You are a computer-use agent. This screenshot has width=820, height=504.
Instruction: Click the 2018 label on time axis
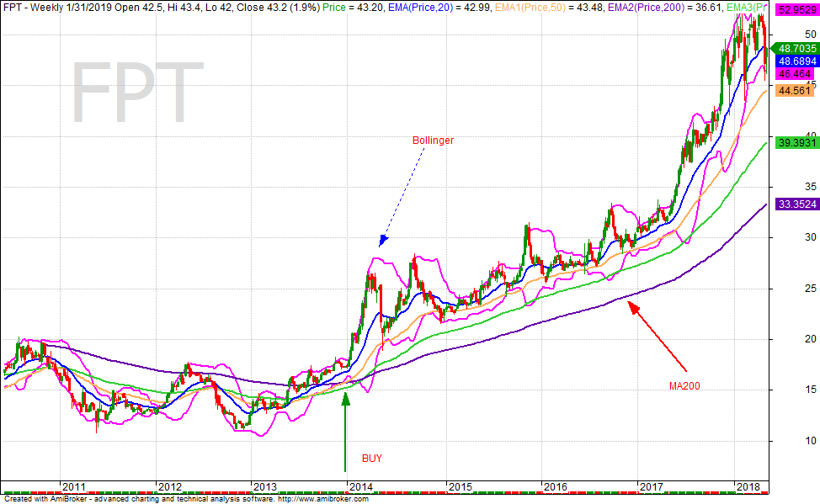point(747,486)
